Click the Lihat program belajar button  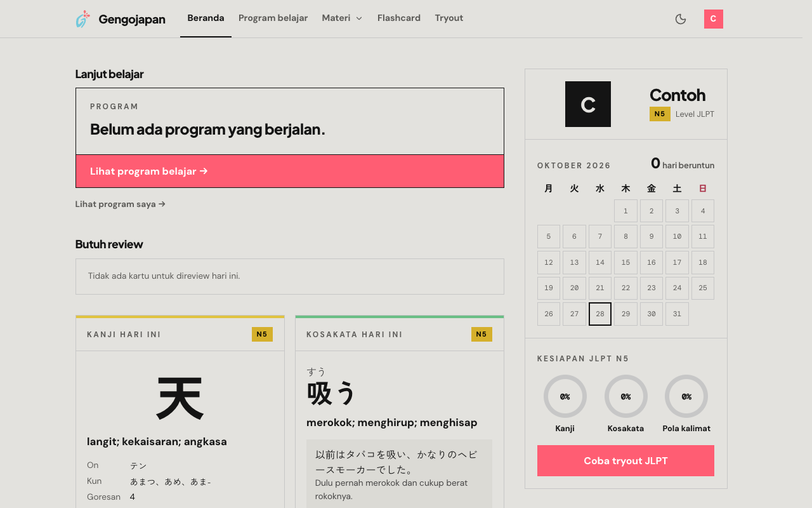click(290, 171)
